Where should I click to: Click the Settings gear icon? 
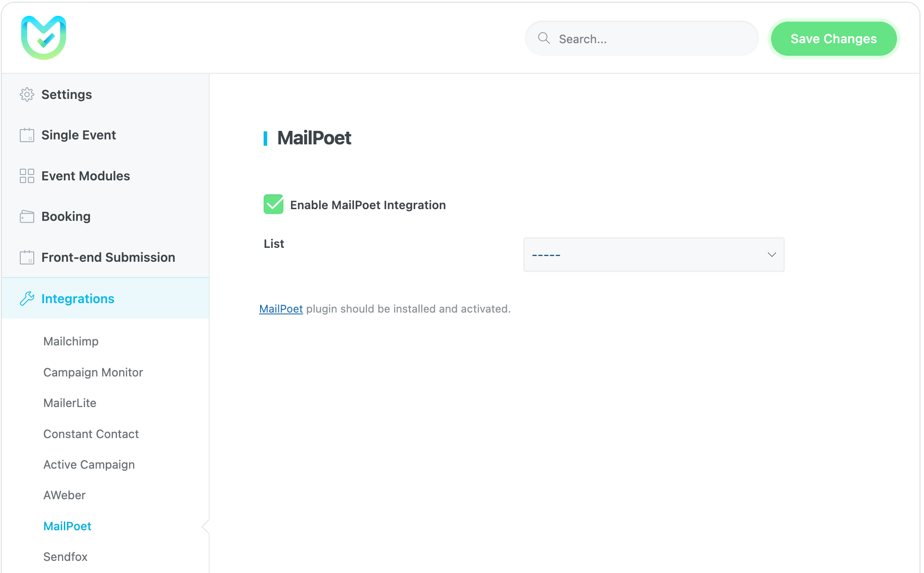[x=27, y=94]
